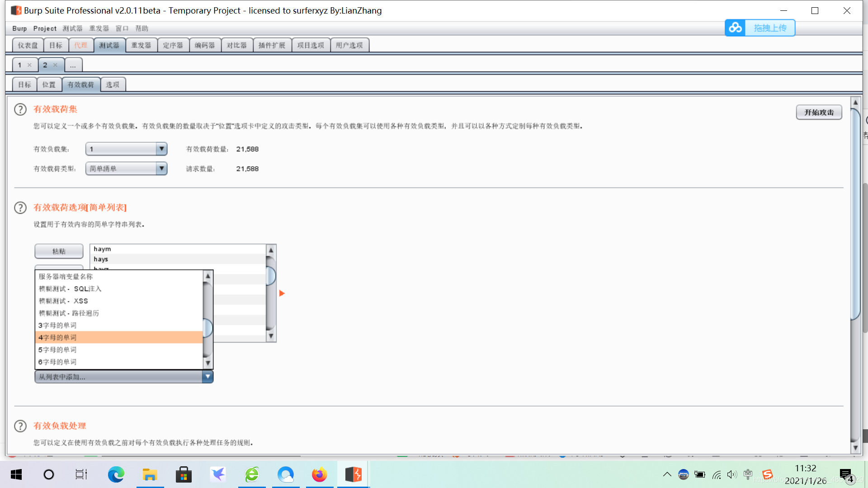Screen dimensions: 868x488
Task: Open Cortana search circle in taskbar
Action: (48, 474)
